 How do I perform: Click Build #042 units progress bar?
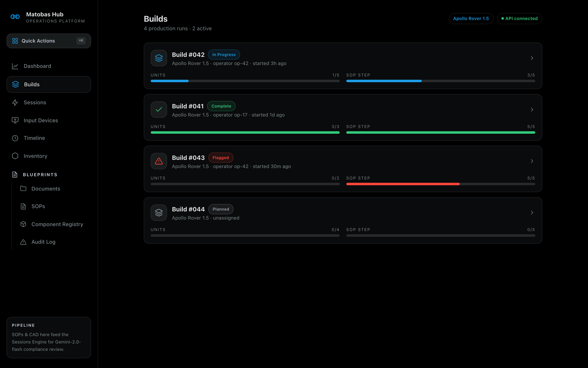[245, 81]
